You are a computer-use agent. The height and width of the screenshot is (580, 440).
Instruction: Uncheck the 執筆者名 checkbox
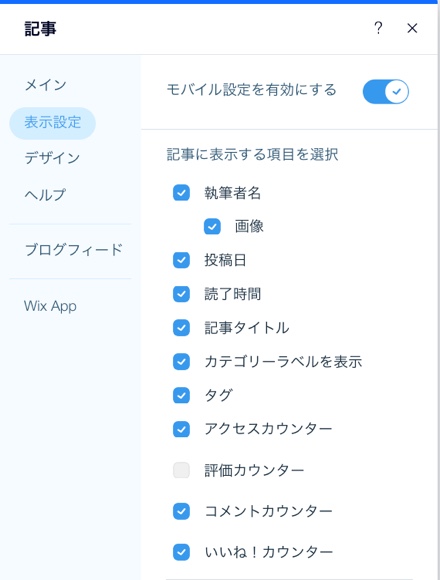pos(181,193)
